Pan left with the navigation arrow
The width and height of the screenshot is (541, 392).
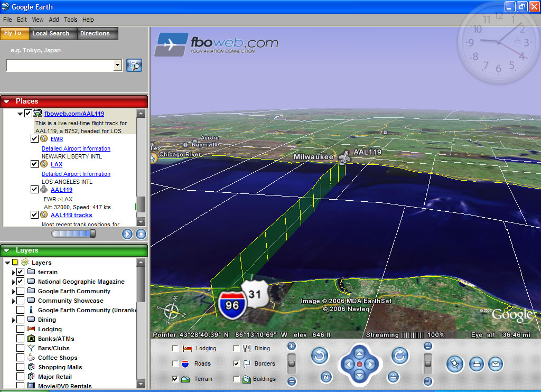point(348,365)
